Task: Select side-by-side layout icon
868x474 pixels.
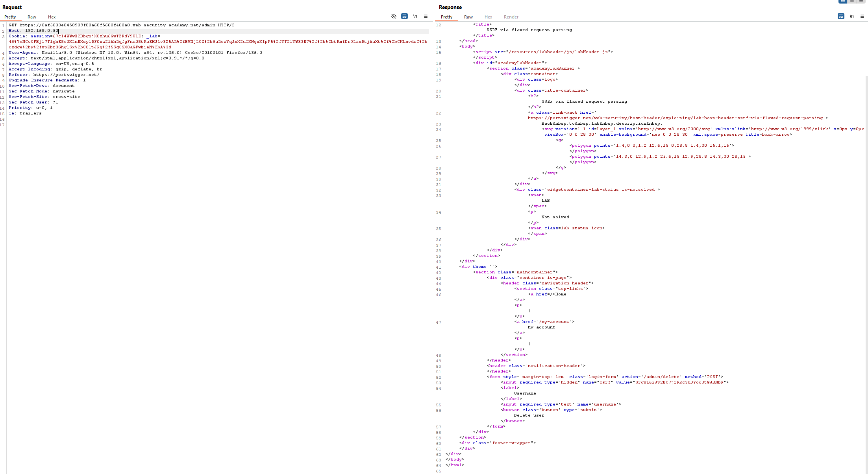Action: click(843, 1)
